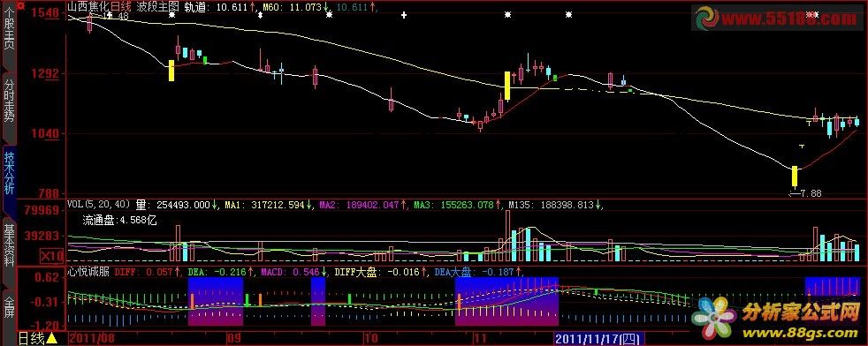Click the 山西焦化 stock name
This screenshot has height=346, width=868.
click(x=88, y=7)
